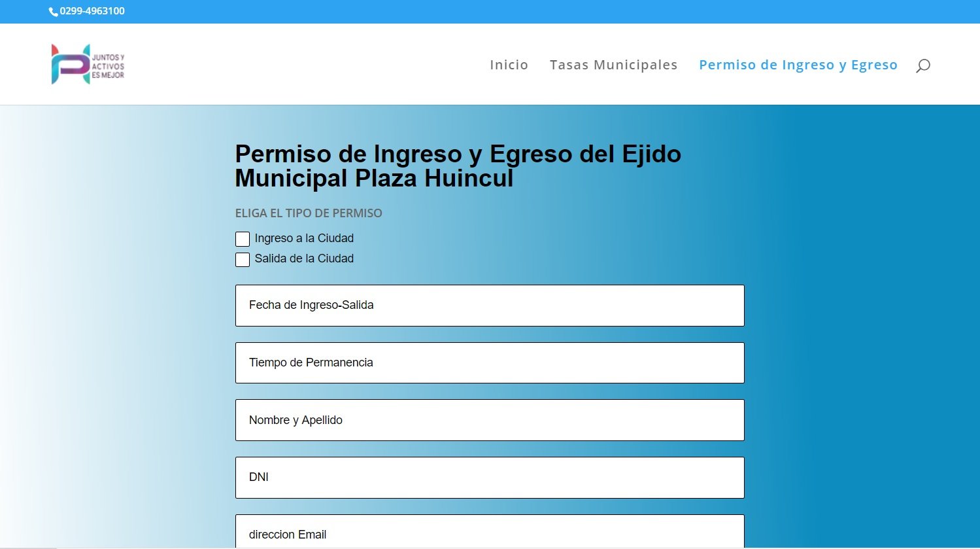
Task: Focus the Fecha de Ingreso-Salida field
Action: pos(490,306)
